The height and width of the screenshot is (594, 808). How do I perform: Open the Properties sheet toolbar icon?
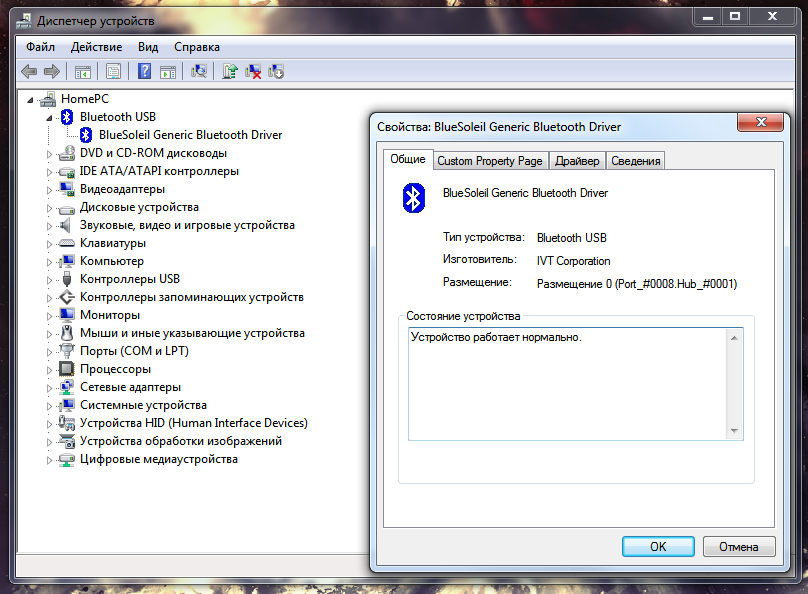113,71
